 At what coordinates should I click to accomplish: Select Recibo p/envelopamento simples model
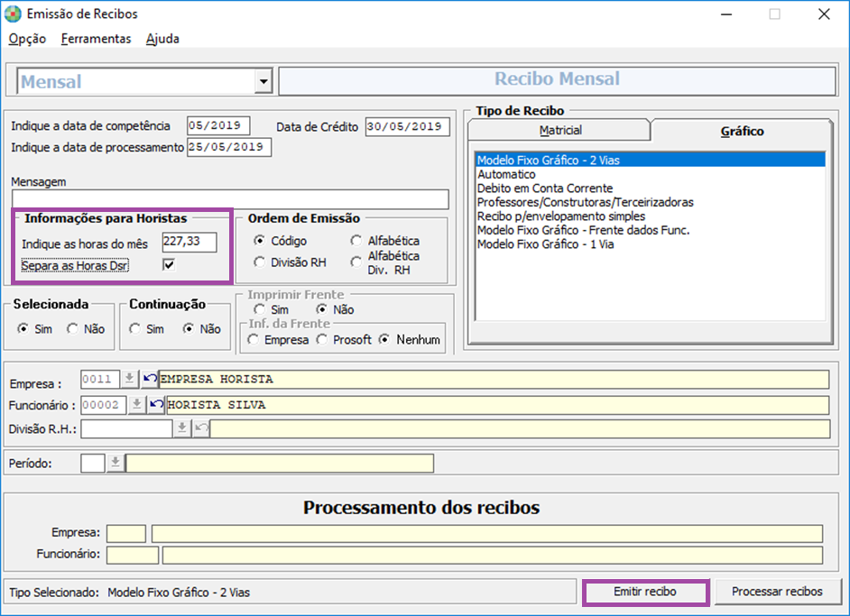point(650,216)
